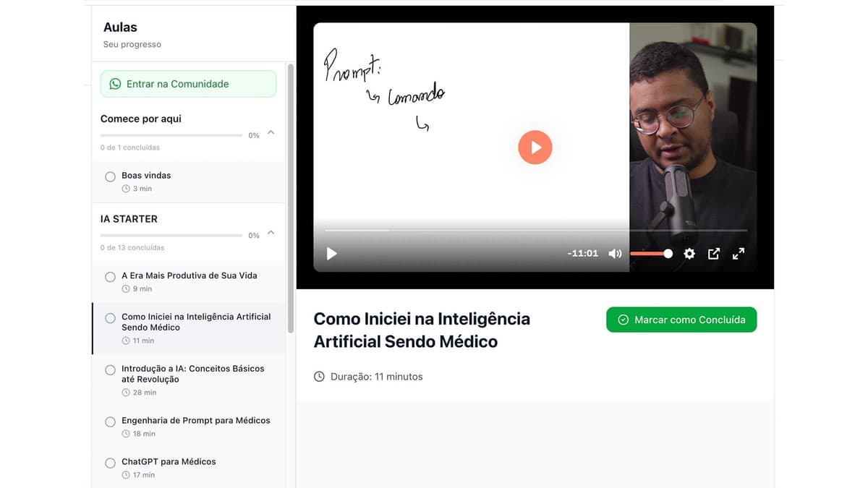868x488 pixels.
Task: Play the video using the center play button
Action: tap(535, 147)
